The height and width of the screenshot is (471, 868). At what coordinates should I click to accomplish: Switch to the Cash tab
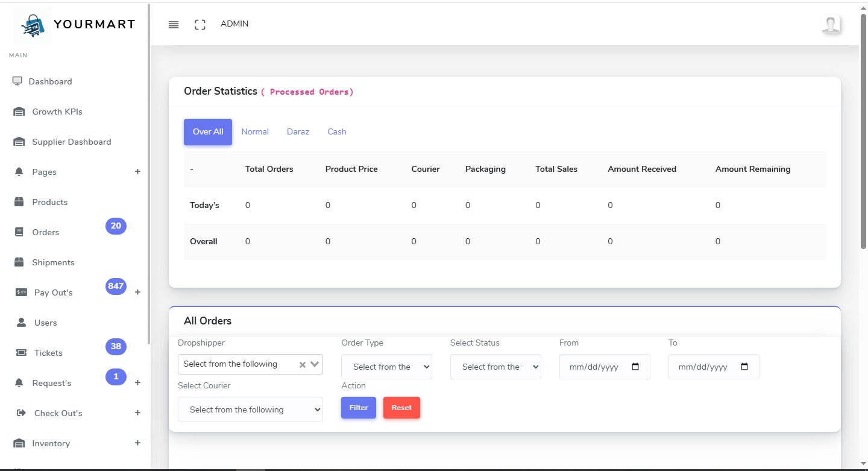(337, 131)
